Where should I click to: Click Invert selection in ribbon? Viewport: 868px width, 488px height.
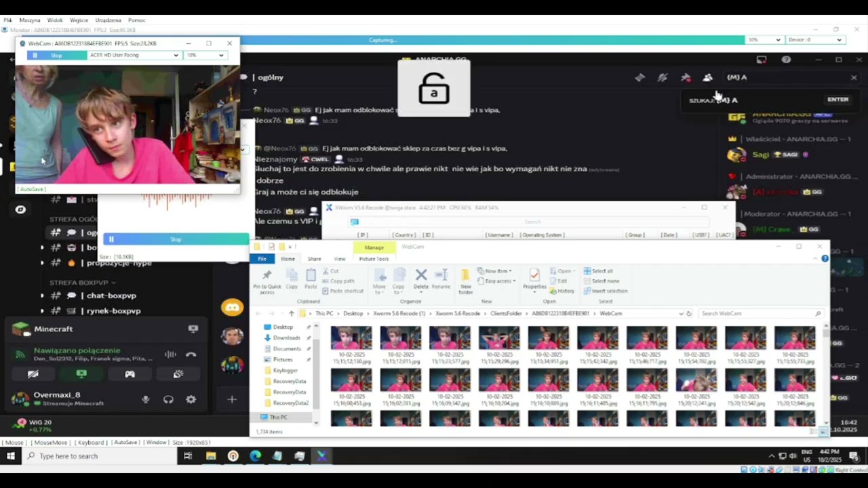coord(605,291)
